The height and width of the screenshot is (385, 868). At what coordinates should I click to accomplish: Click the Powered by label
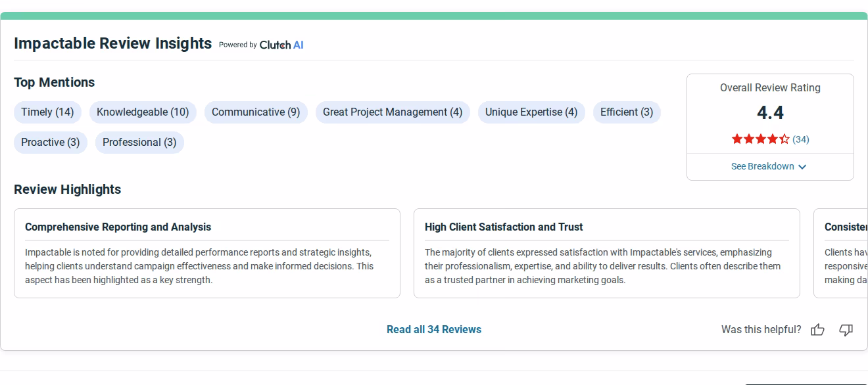point(238,45)
